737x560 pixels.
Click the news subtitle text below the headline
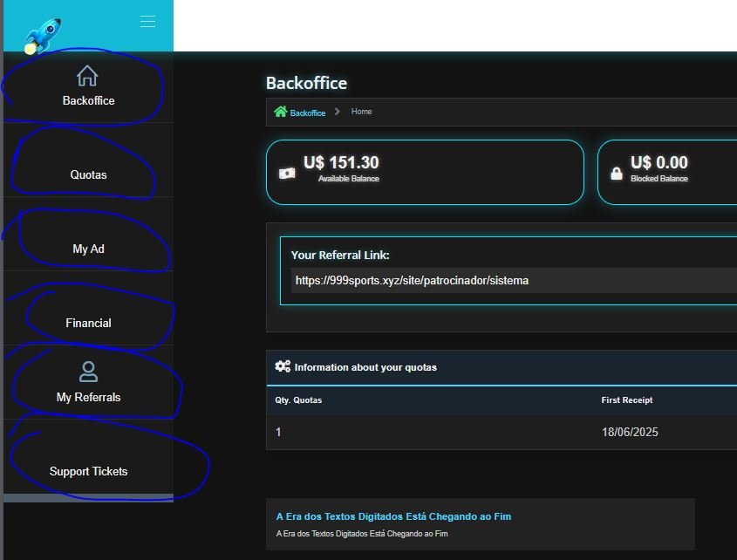click(362, 534)
